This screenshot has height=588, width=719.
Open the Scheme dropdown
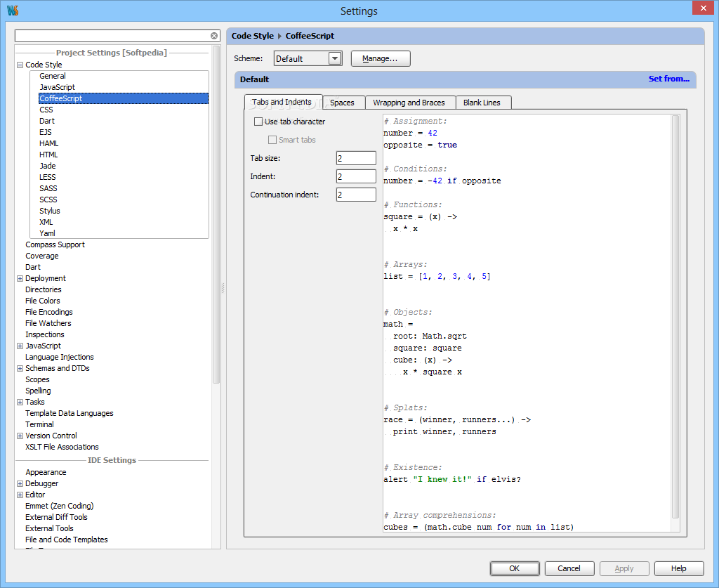(x=335, y=59)
